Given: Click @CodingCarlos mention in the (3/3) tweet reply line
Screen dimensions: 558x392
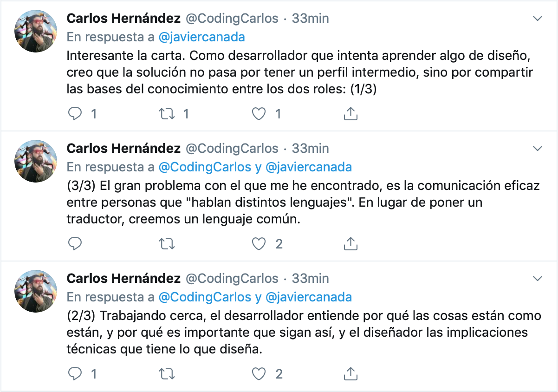Looking at the screenshot, I should click(205, 167).
